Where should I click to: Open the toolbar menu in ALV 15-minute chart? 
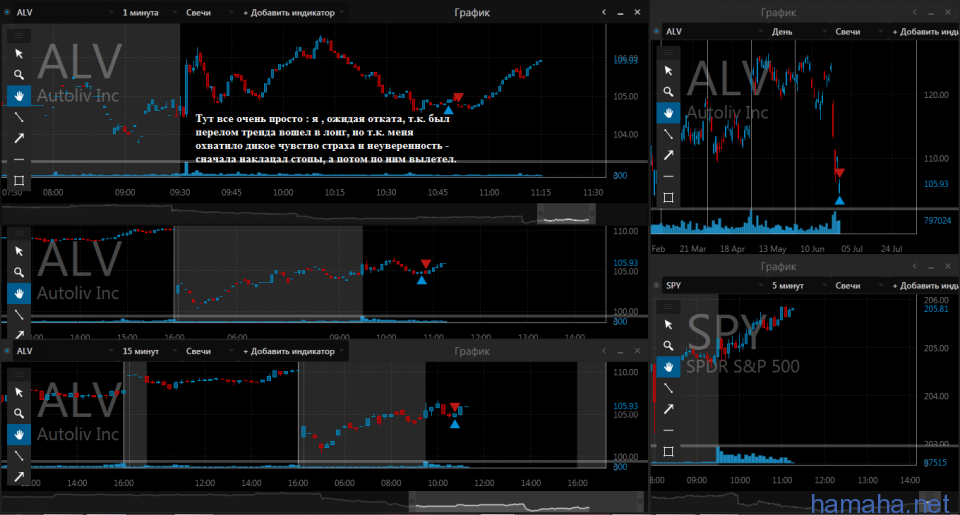coord(19,374)
